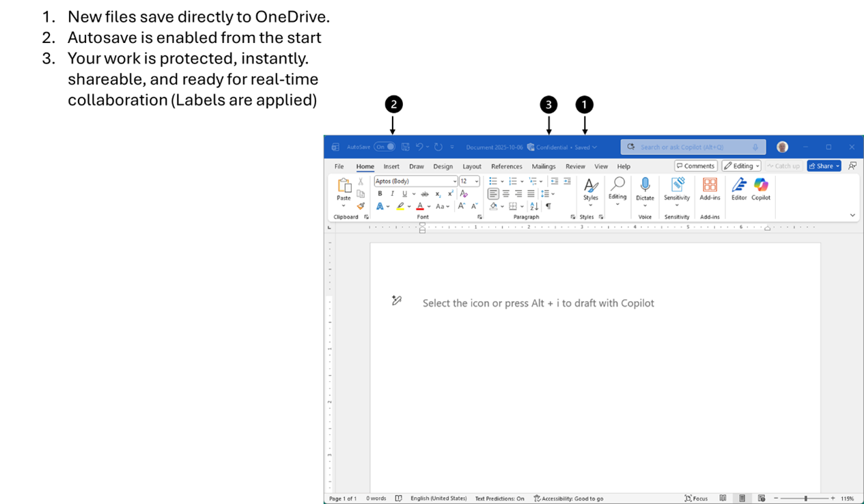Switch to the References tab
This screenshot has height=504, width=864.
506,167
